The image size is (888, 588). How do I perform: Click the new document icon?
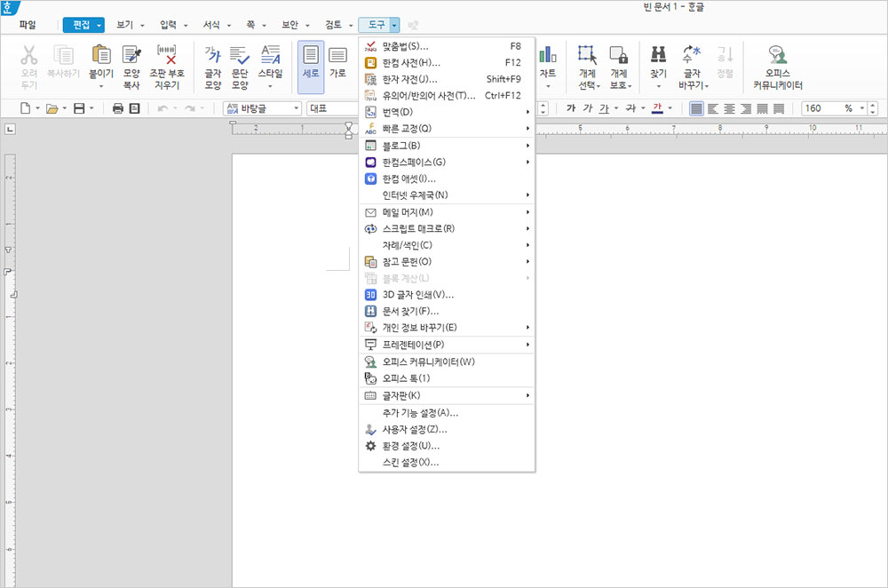[x=26, y=108]
